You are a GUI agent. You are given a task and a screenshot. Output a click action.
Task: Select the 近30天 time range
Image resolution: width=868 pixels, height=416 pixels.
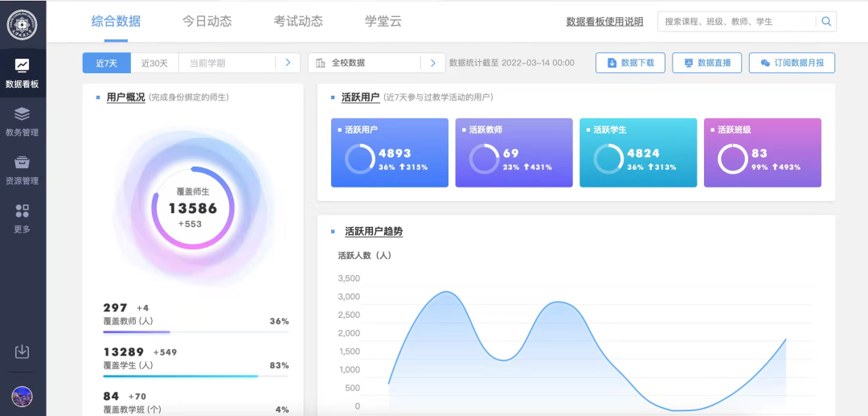pyautogui.click(x=154, y=63)
